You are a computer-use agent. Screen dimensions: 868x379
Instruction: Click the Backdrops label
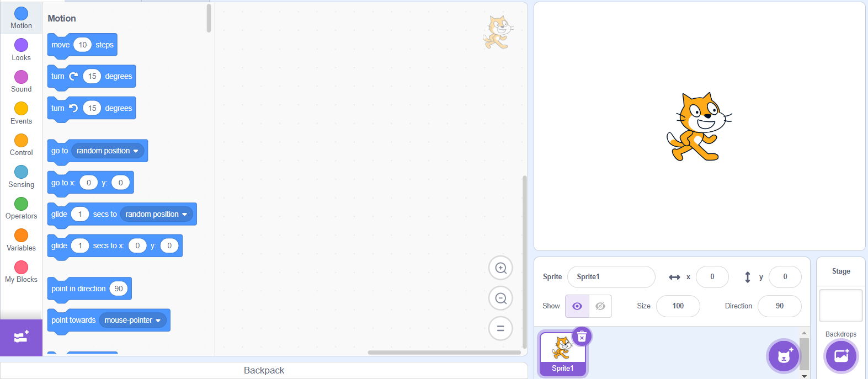pos(841,334)
